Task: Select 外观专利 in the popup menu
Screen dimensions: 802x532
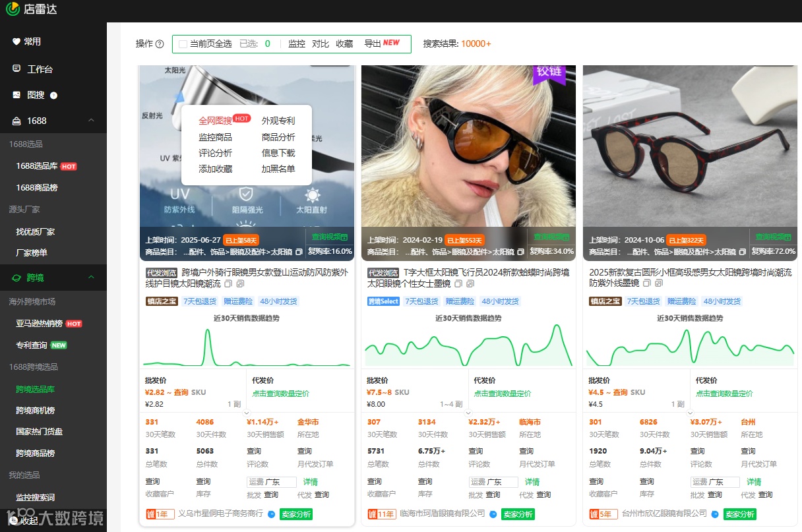Action: (x=278, y=121)
